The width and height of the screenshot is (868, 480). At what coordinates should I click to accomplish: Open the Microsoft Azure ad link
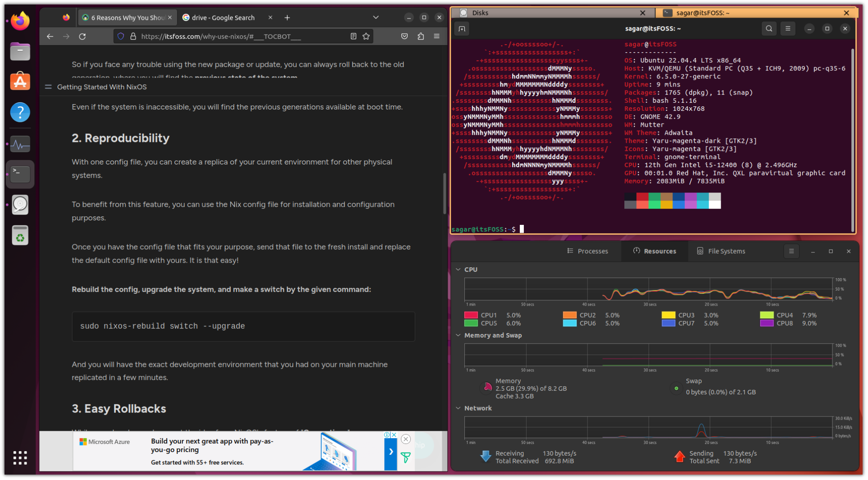click(x=212, y=446)
